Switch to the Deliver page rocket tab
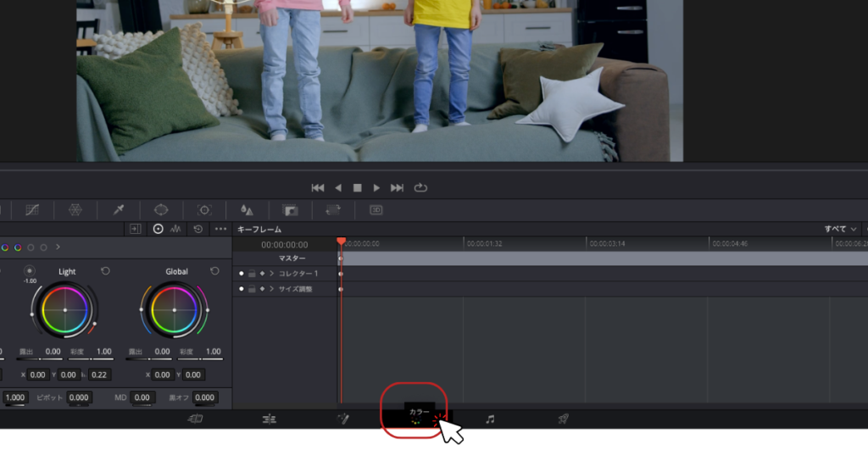The width and height of the screenshot is (868, 456). pyautogui.click(x=563, y=419)
